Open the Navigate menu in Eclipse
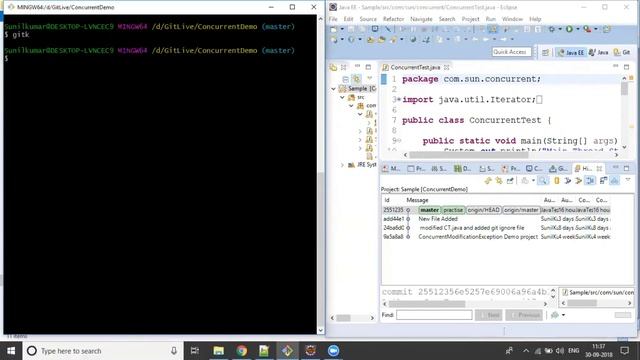This screenshot has width=640, height=360. [x=421, y=19]
